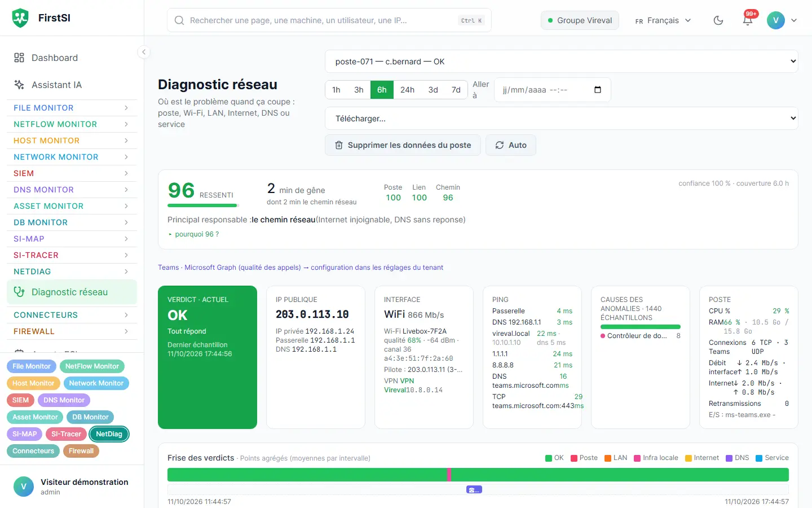Image resolution: width=812 pixels, height=508 pixels.
Task: Open the Teams Microsoft Graph configuration link
Action: tap(301, 268)
